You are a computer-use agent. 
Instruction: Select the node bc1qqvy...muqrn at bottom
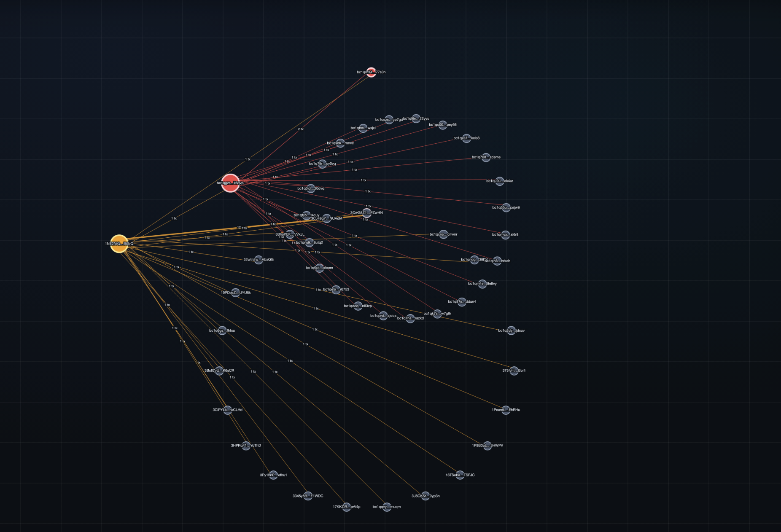coord(386,507)
